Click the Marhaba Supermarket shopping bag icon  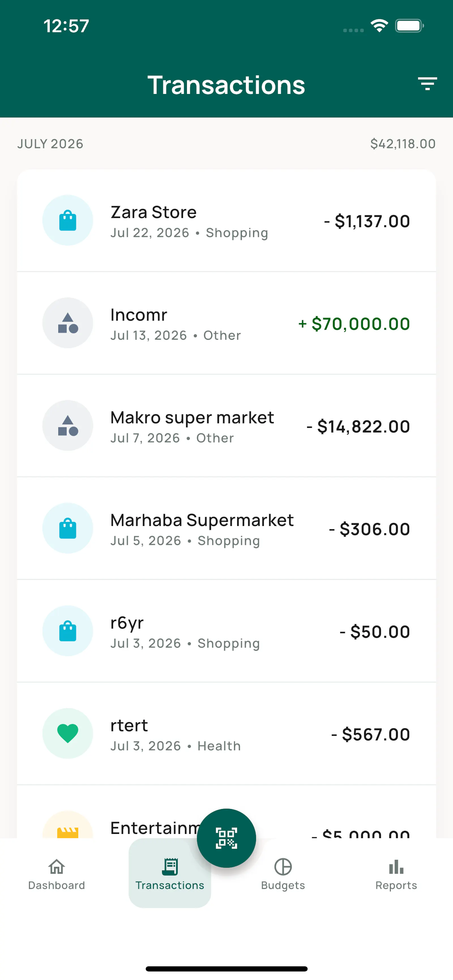[68, 528]
